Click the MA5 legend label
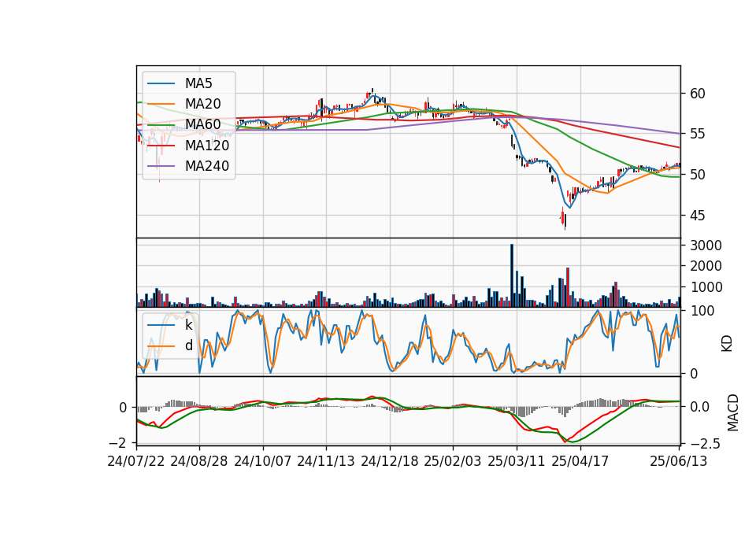The image size is (756, 543). point(198,83)
